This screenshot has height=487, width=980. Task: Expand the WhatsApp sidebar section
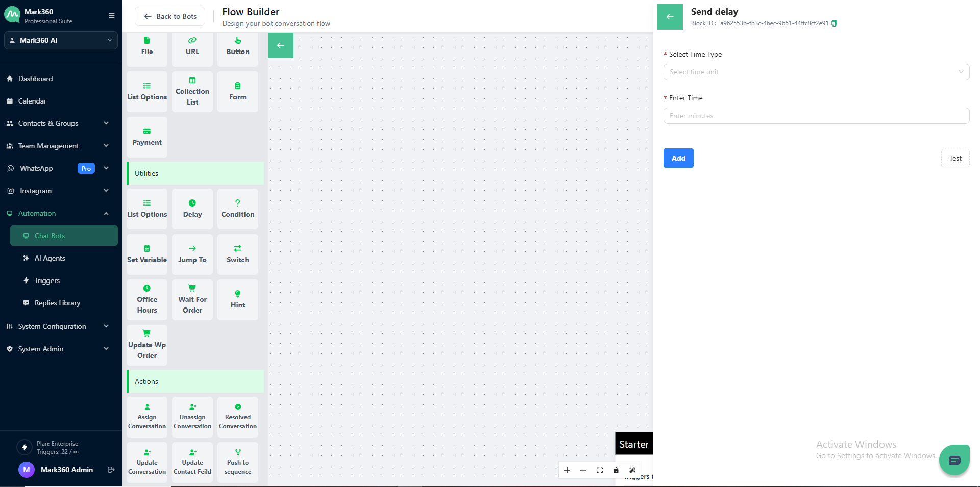click(x=106, y=168)
